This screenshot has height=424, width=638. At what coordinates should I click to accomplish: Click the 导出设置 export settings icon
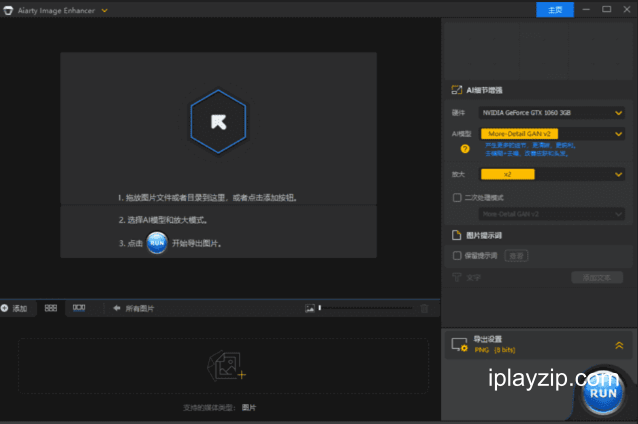[459, 345]
